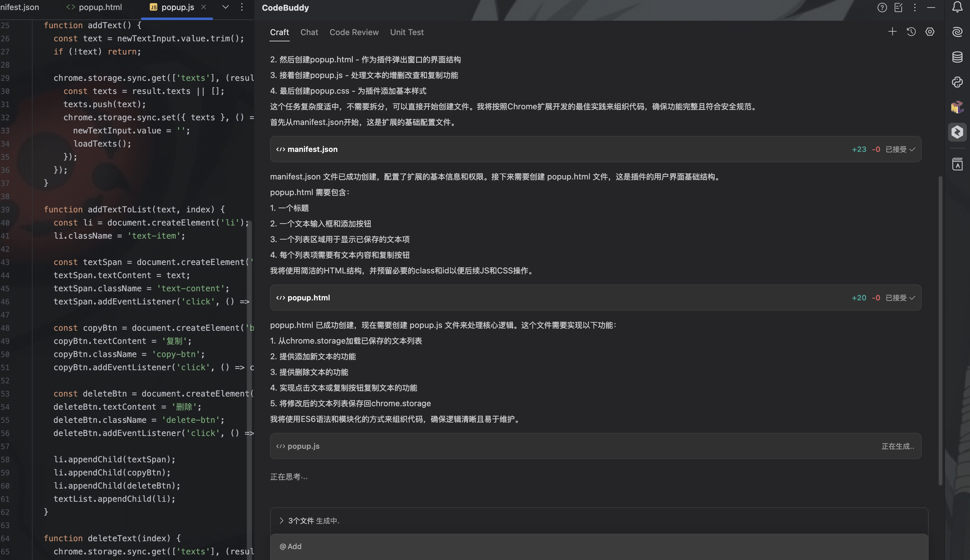Open CodeBuddy settings hexagon icon
970x560 pixels.
pyautogui.click(x=930, y=32)
